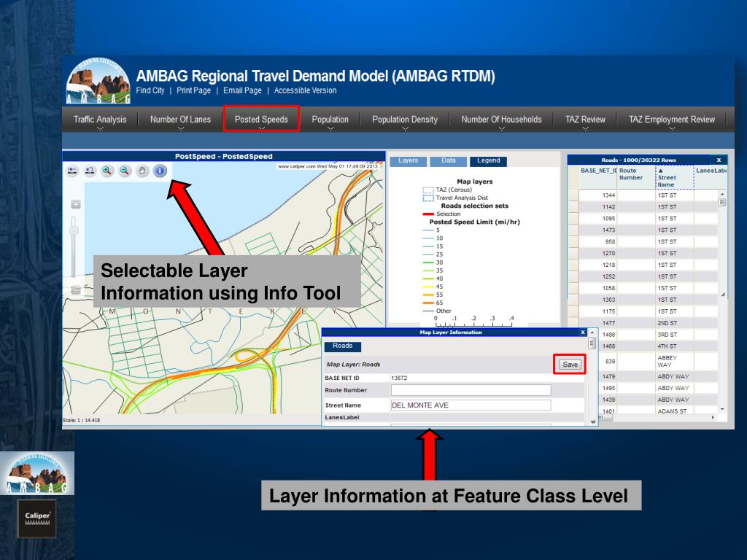The image size is (747, 560).
Task: Activate the Zoom In magnifier tool
Action: 107,171
